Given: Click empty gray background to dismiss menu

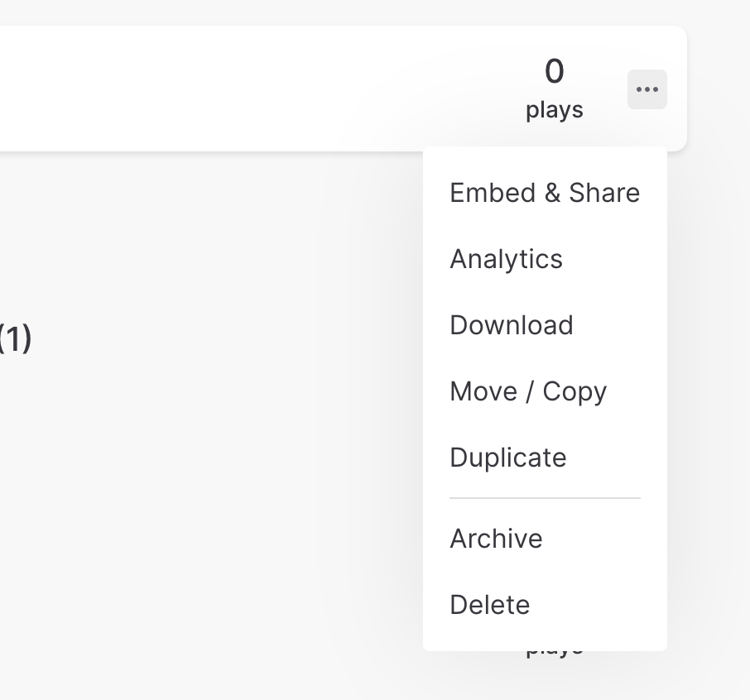Looking at the screenshot, I should tap(191, 478).
